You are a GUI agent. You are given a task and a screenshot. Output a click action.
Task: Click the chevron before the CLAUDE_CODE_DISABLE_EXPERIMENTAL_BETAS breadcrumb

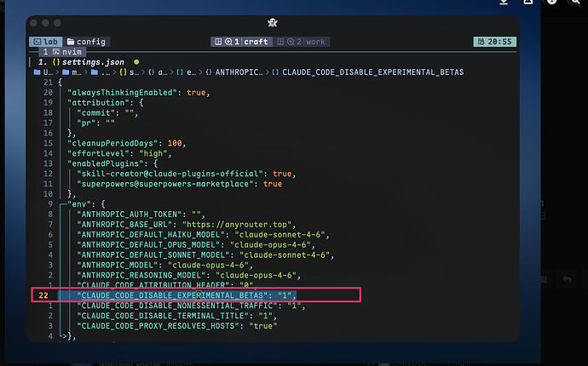pos(268,72)
